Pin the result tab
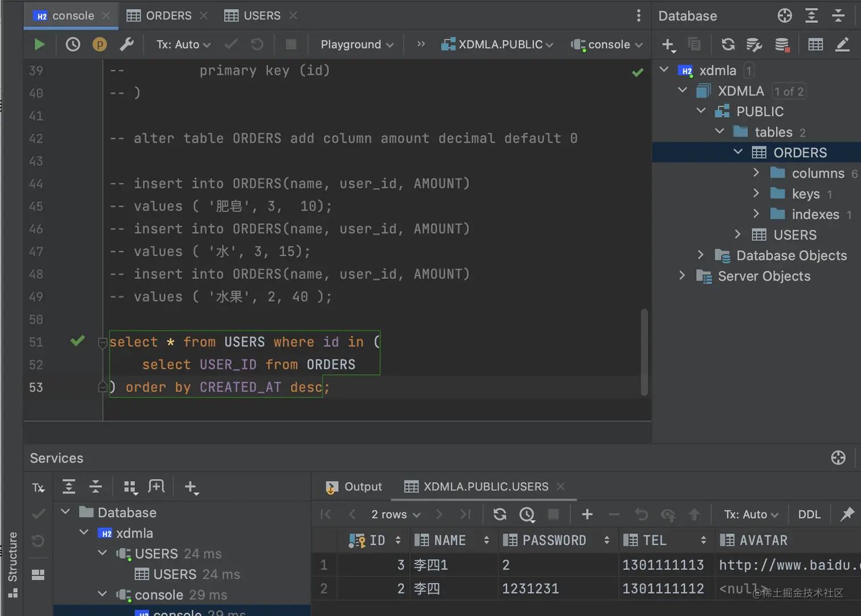Viewport: 861px width, 616px height. [847, 514]
